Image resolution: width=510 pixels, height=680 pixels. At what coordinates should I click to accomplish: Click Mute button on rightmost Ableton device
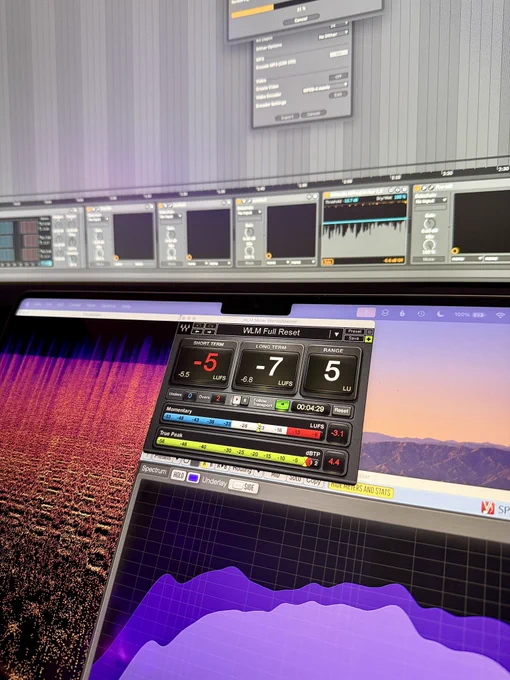point(428,259)
